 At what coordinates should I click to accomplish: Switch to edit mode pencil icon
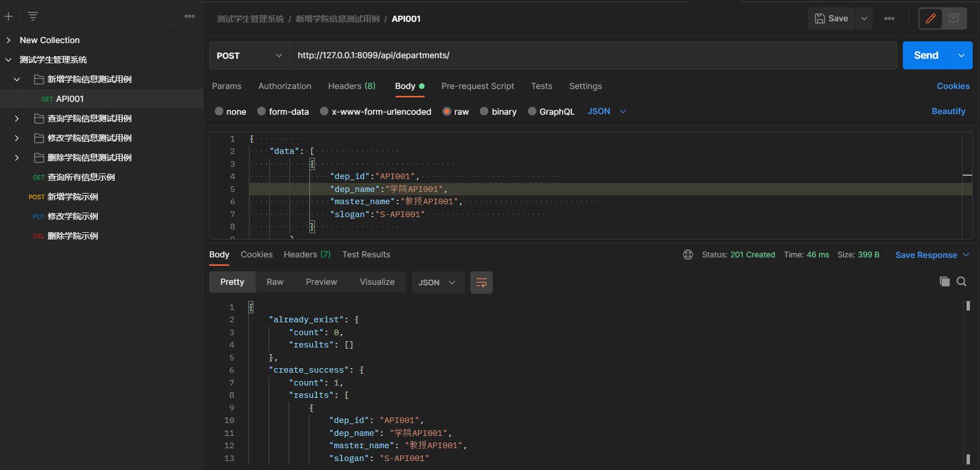point(931,18)
